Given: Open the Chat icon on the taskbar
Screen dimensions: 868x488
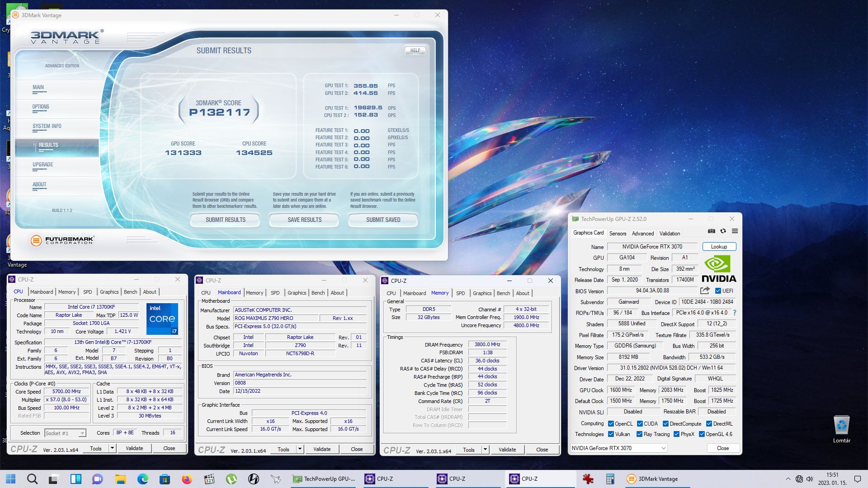Looking at the screenshot, I should pyautogui.click(x=98, y=479).
